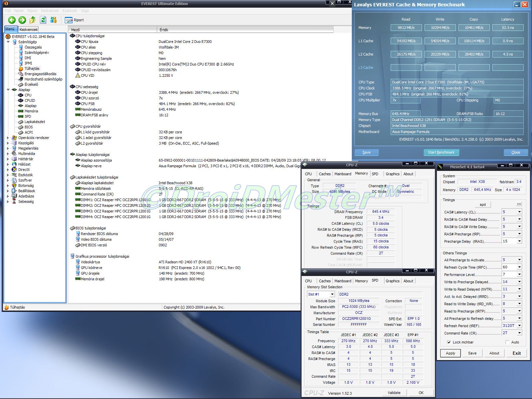This screenshot has width=532, height=399.
Task: Select Adatbázis tree item
Action: (26, 196)
